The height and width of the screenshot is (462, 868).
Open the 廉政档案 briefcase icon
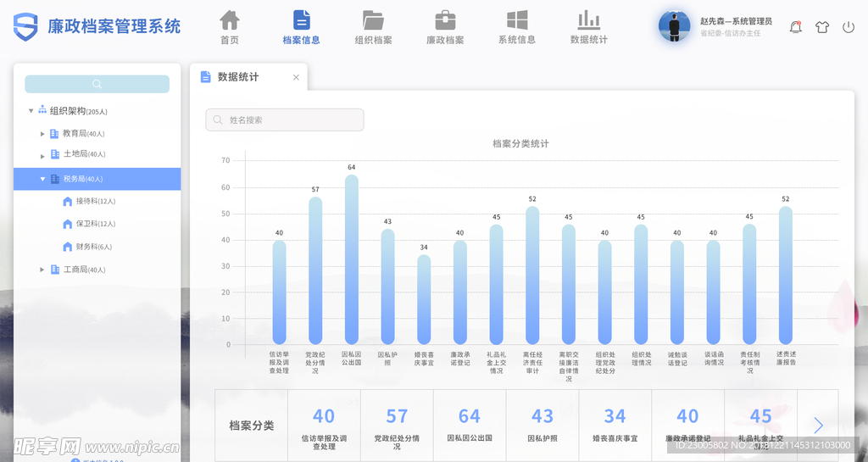(445, 19)
